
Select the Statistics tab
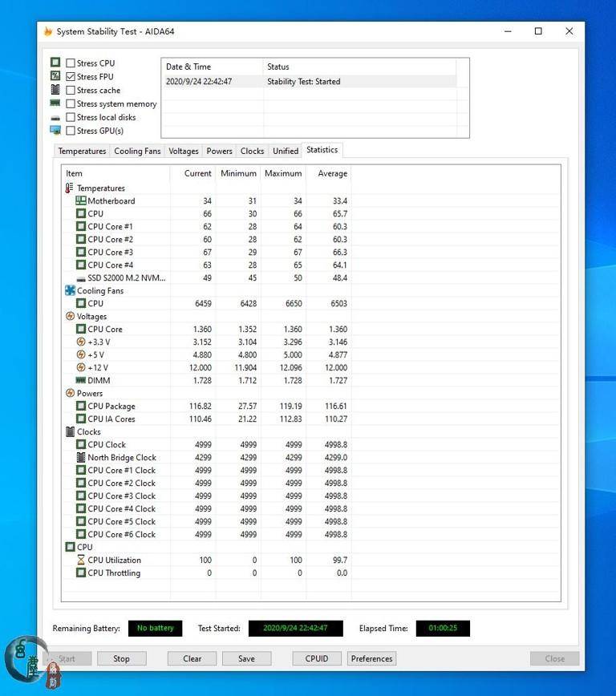322,150
